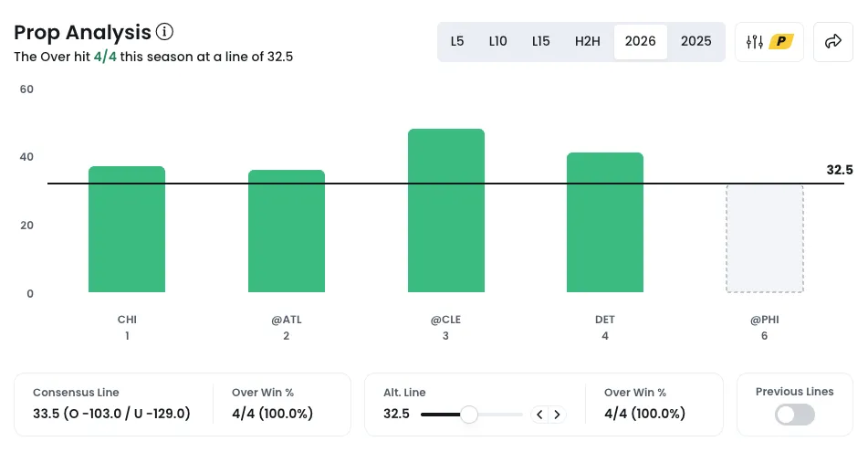Toggle the Previous Lines switch
Viewport: 868px width, 452px height.
coord(794,415)
